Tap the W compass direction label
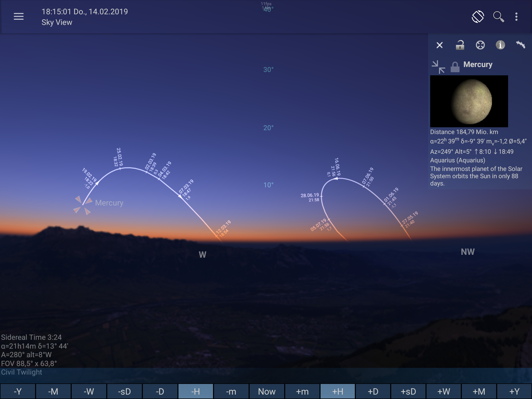The width and height of the screenshot is (532, 399). [x=202, y=255]
